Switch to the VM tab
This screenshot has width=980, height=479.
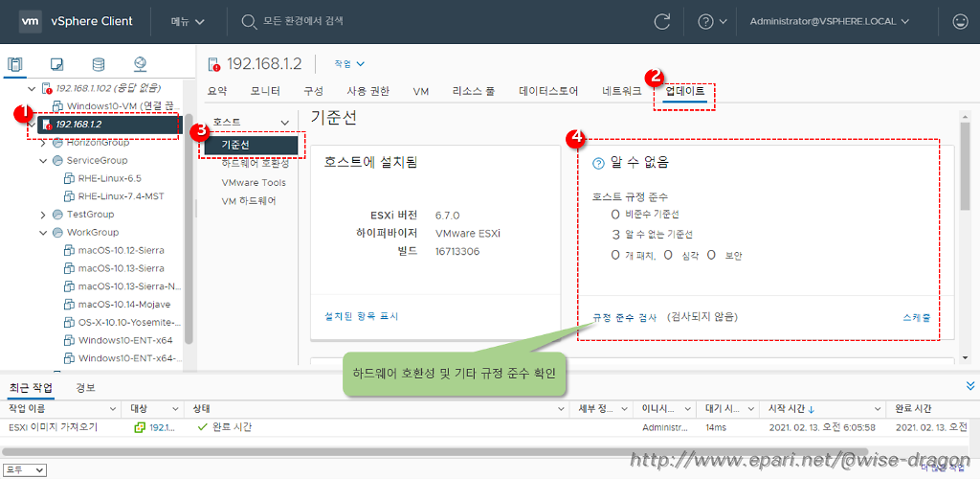tap(421, 91)
